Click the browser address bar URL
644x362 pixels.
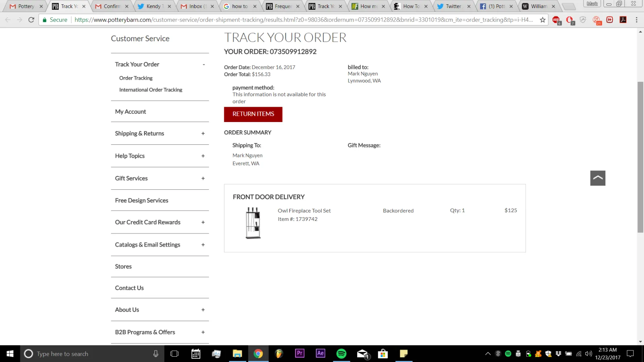[304, 20]
